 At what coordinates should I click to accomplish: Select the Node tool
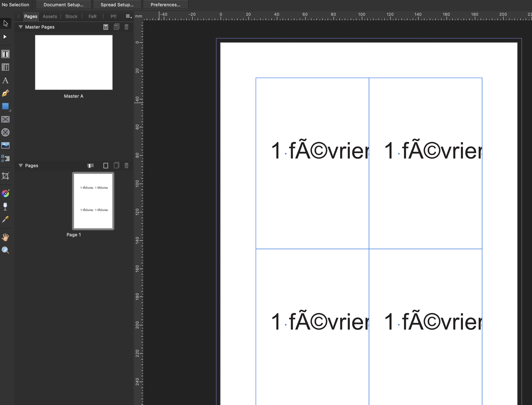[5, 37]
